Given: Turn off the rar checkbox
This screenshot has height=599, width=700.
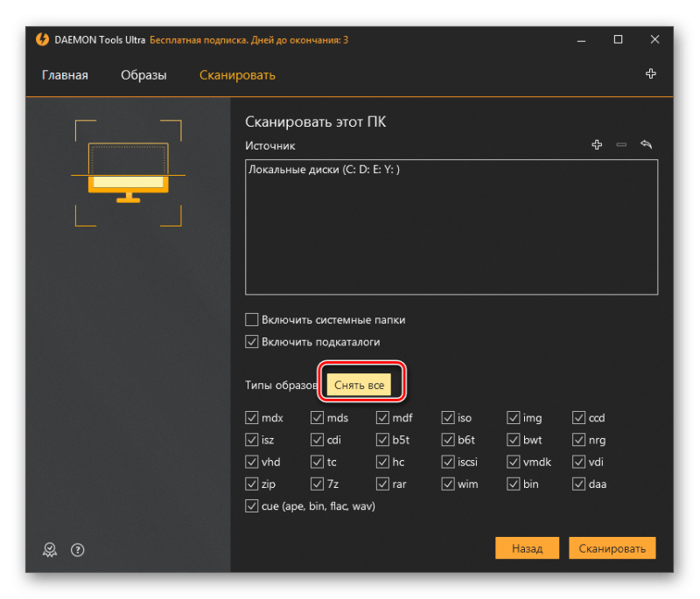Looking at the screenshot, I should (382, 484).
